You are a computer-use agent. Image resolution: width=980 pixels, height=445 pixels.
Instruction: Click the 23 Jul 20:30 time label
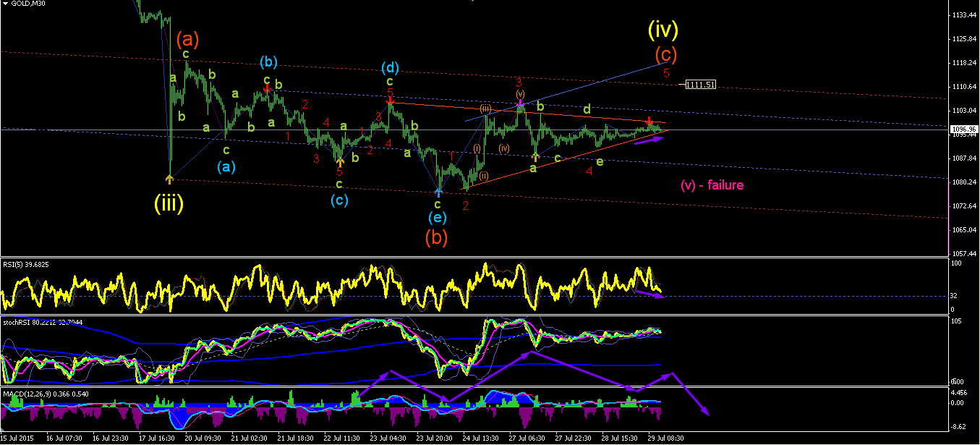click(x=434, y=438)
